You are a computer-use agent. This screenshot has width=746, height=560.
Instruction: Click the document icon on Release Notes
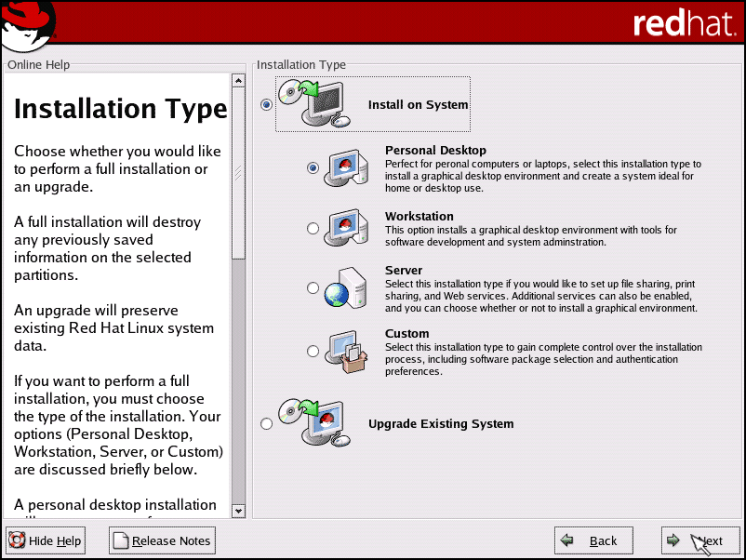(121, 540)
